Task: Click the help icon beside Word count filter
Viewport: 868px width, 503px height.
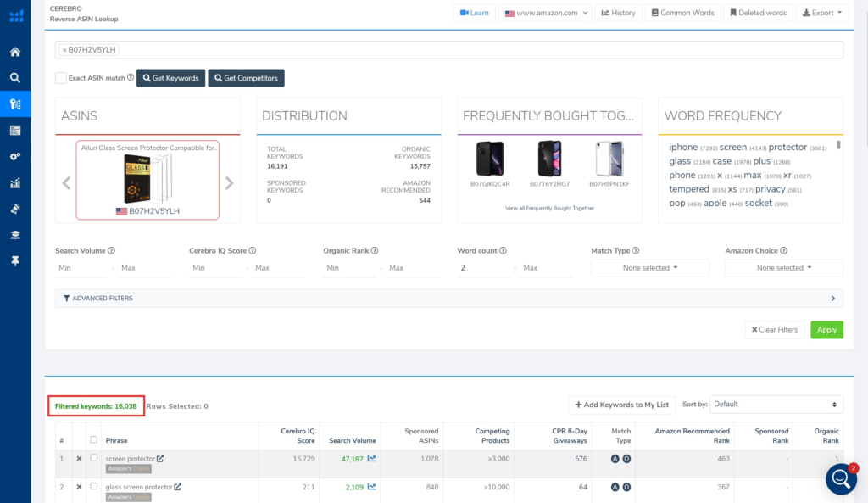Action: [x=504, y=250]
